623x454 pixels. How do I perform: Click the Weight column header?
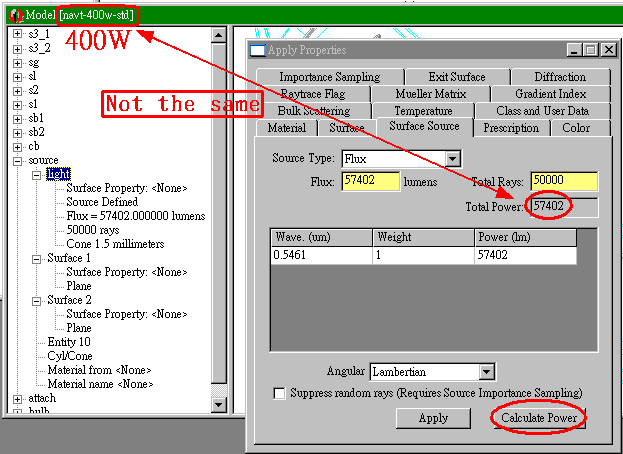(424, 237)
